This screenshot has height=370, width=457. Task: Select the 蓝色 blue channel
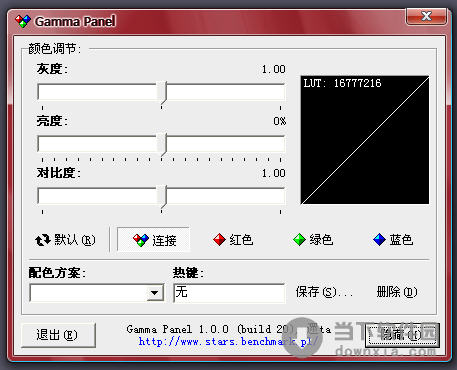coord(393,240)
